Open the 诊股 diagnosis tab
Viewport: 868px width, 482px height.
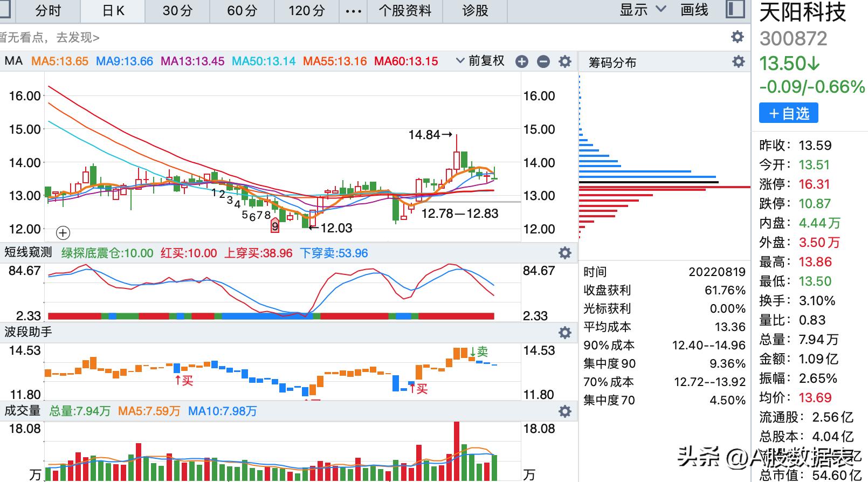point(475,11)
